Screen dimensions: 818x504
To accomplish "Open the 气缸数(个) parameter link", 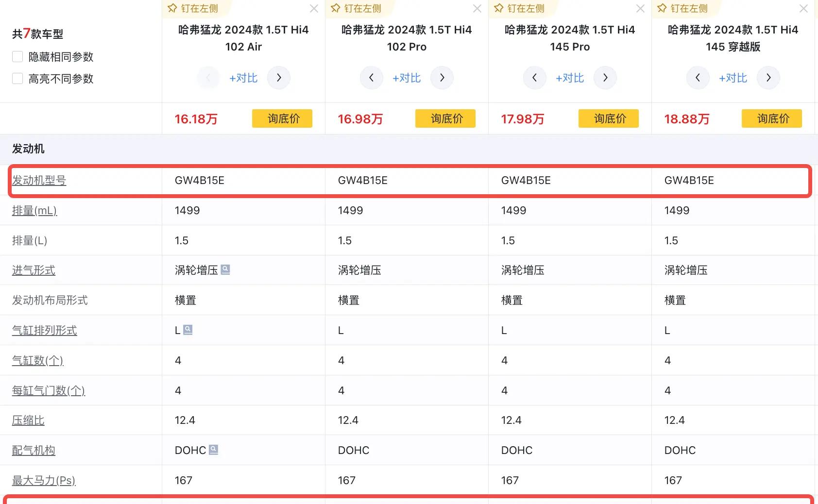I will coord(38,360).
